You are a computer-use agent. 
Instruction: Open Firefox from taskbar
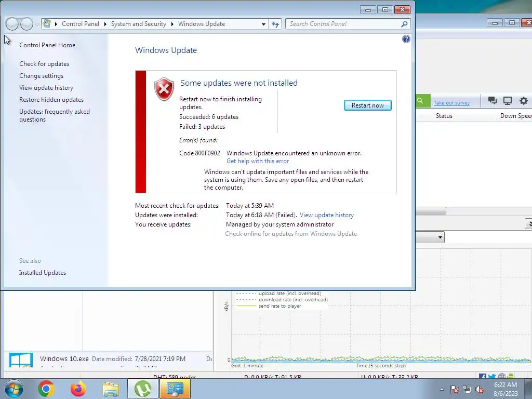[78, 389]
